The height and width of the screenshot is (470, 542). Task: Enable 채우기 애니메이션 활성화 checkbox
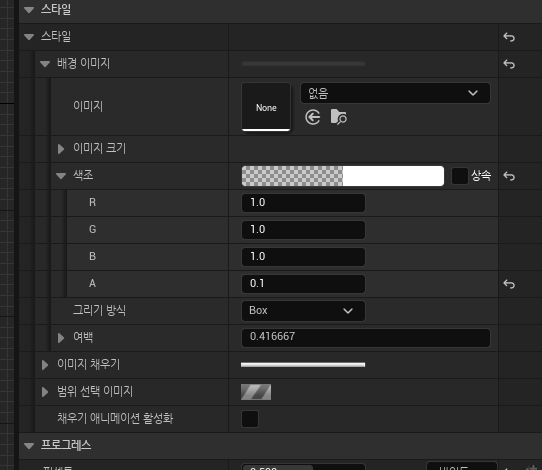(x=250, y=419)
